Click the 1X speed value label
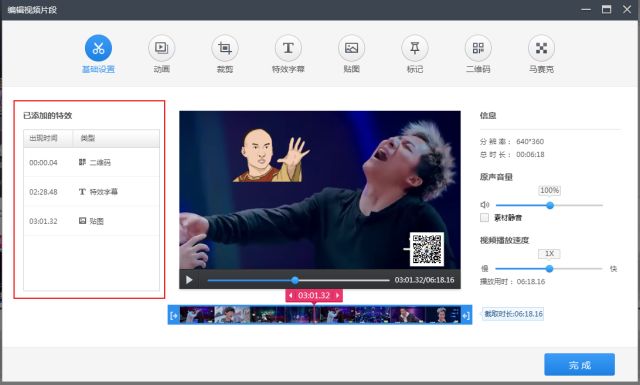Viewport: 640px width, 385px height. pyautogui.click(x=549, y=254)
